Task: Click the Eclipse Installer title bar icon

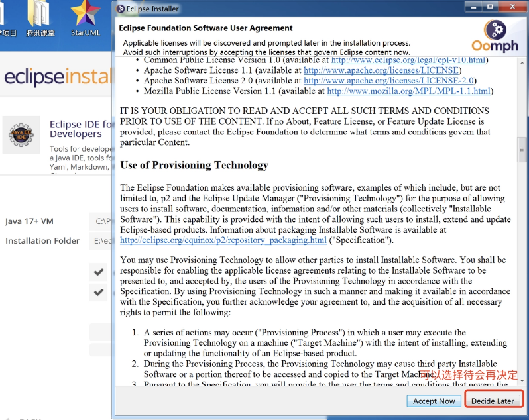Action: point(121,9)
